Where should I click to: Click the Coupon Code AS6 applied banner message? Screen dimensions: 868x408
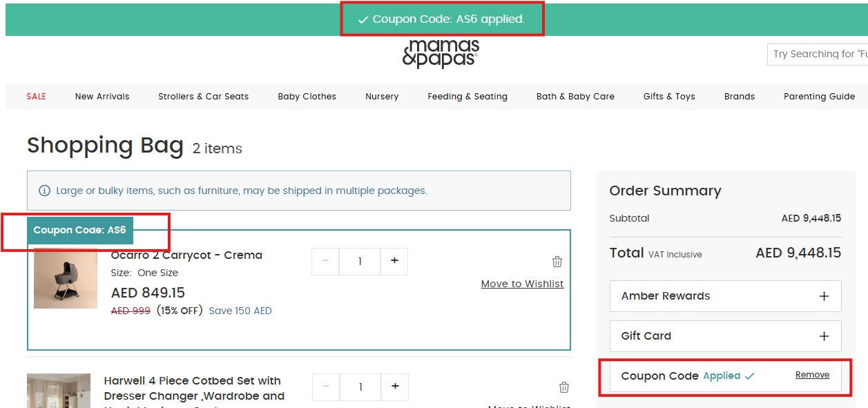tap(442, 19)
